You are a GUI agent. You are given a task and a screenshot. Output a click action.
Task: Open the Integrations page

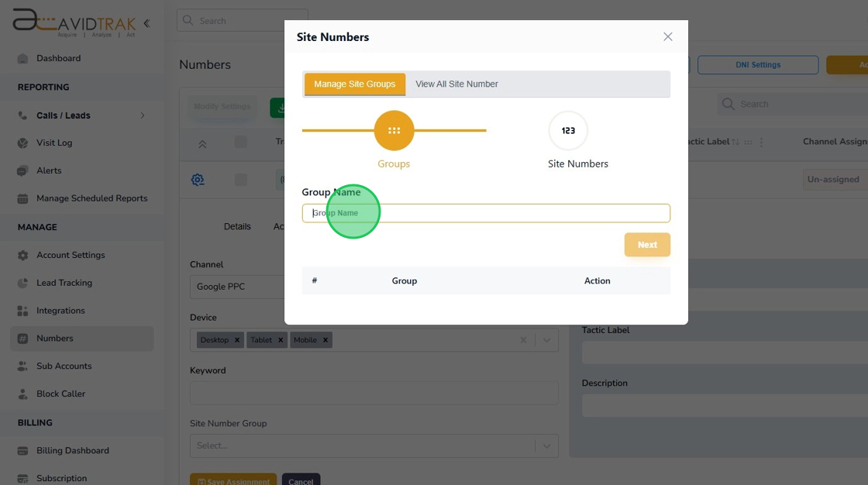[61, 311]
